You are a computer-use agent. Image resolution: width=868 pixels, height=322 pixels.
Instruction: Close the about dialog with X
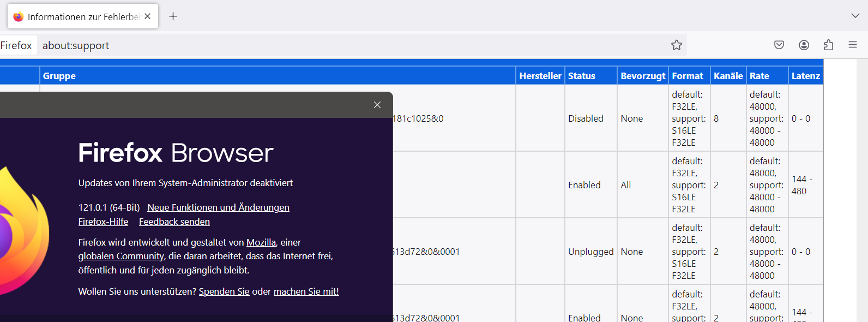pos(377,105)
